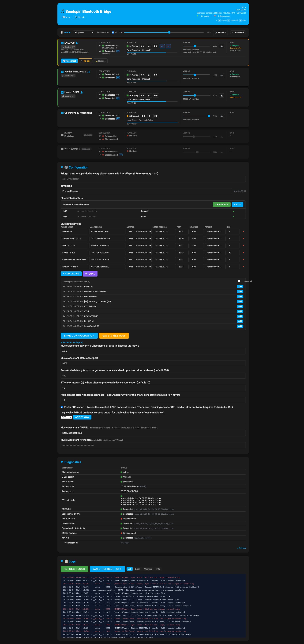Viewport: 304px width, 644px height.
Task: Adjust the ENEBY20 volume slider
Action: [196, 46]
